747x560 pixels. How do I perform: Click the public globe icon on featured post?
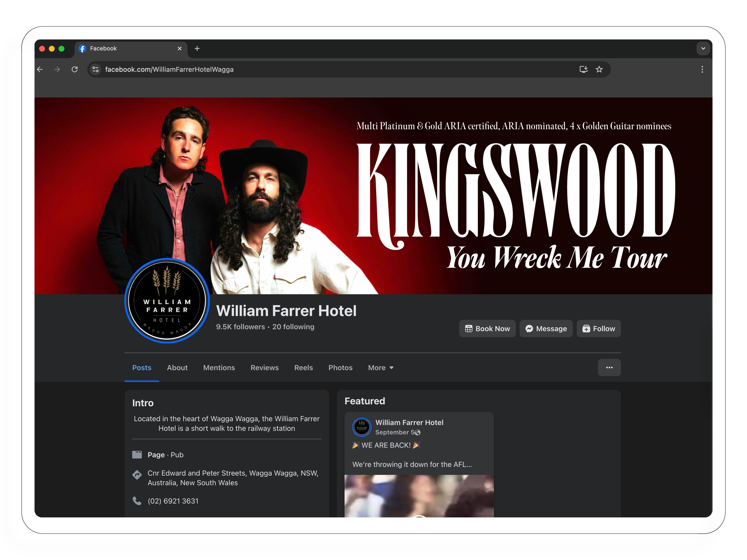coord(418,433)
